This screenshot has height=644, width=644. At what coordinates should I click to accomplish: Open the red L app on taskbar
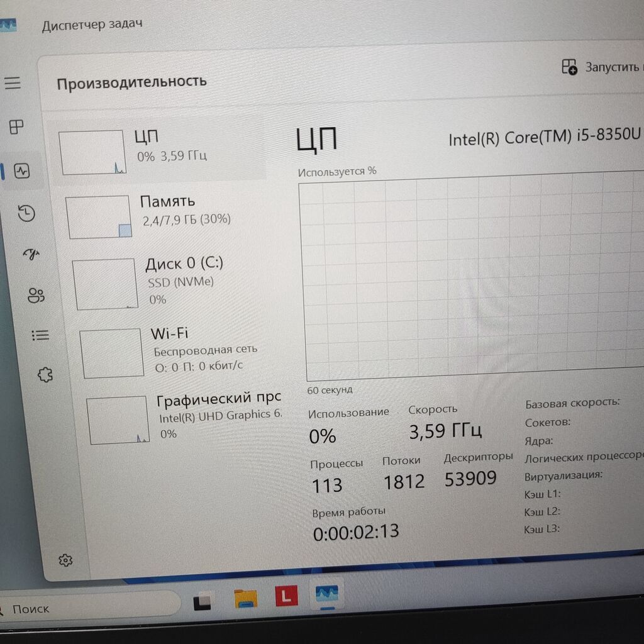pos(286,595)
